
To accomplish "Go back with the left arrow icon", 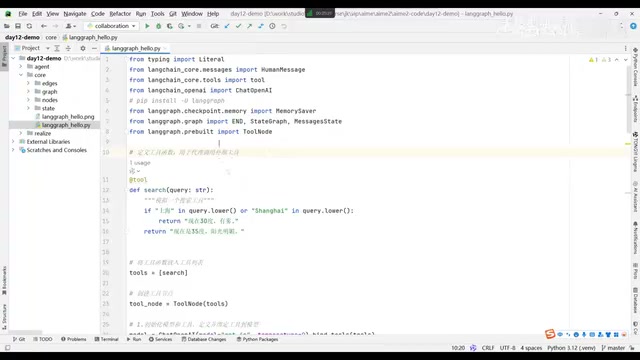I will pyautogui.click(x=44, y=26).
